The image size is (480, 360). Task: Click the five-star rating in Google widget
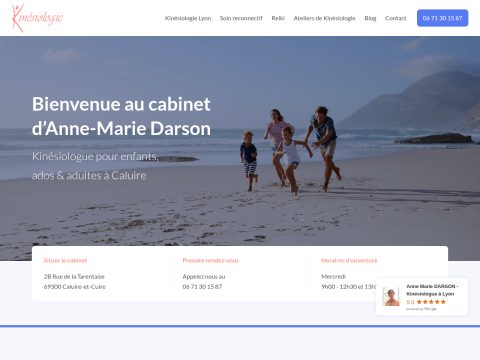431,302
